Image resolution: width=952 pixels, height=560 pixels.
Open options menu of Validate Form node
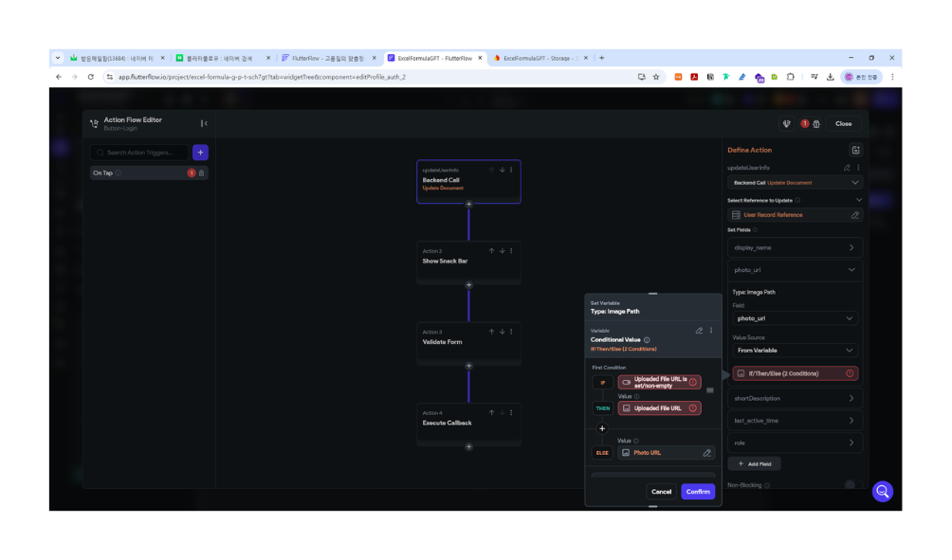(x=511, y=332)
